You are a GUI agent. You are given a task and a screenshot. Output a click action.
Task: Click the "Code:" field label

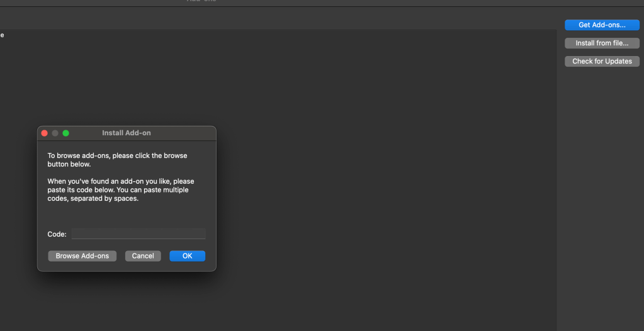(x=57, y=234)
